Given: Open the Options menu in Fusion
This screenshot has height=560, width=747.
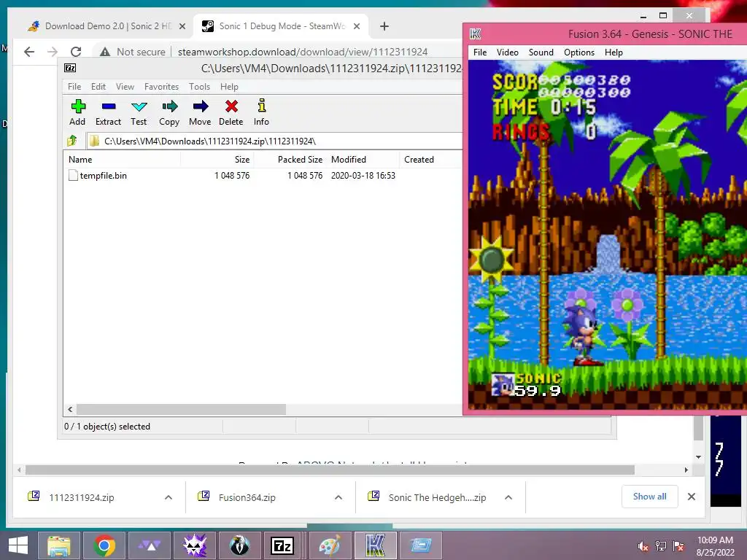Looking at the screenshot, I should (x=578, y=52).
